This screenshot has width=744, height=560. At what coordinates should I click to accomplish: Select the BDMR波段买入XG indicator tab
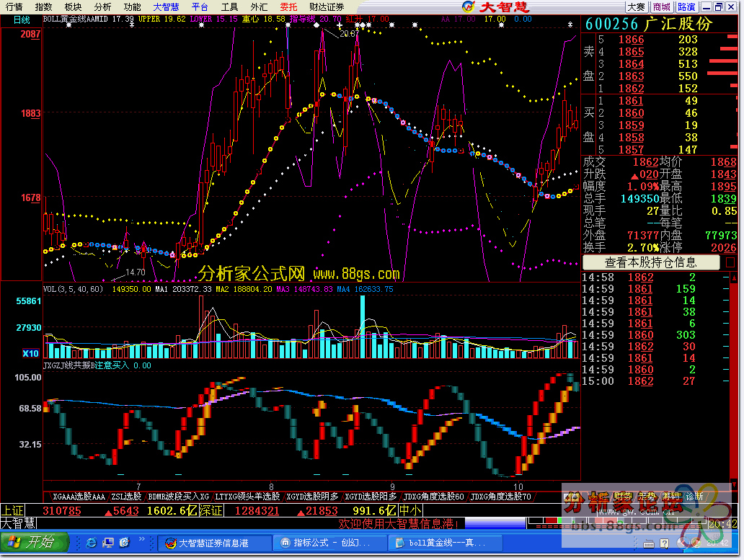178,497
